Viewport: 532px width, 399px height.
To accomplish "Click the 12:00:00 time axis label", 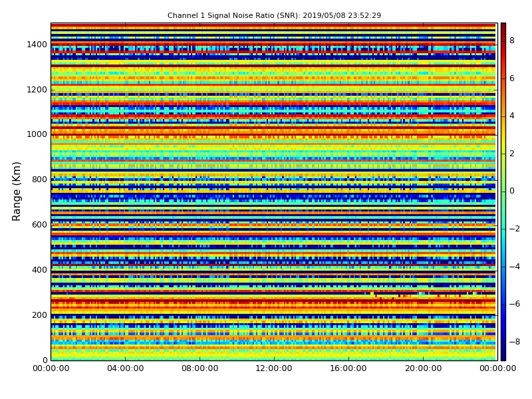I will coord(274,368).
